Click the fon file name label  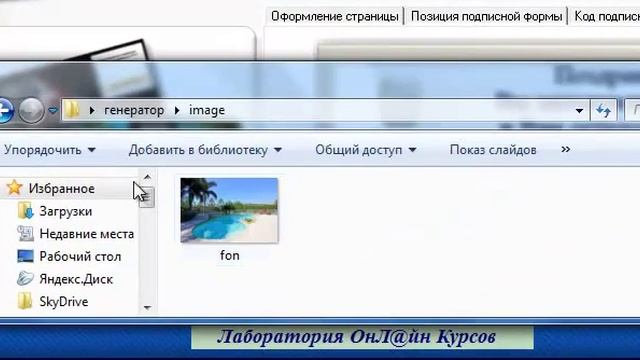(229, 256)
